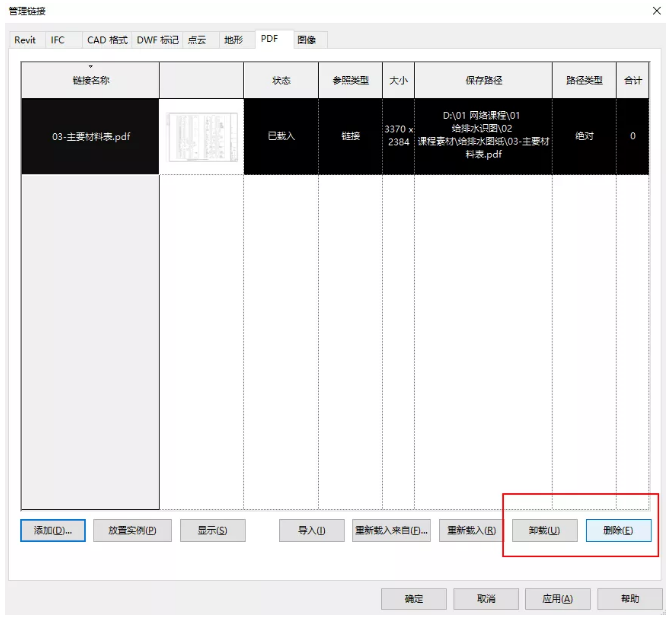Click the 3370 x 2384 size cell

click(x=398, y=136)
